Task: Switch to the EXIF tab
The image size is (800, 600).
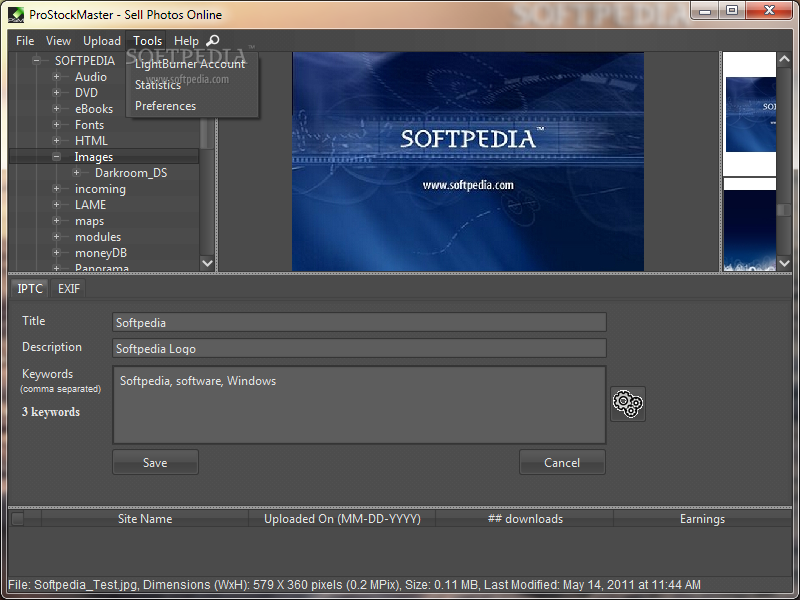Action: click(69, 289)
